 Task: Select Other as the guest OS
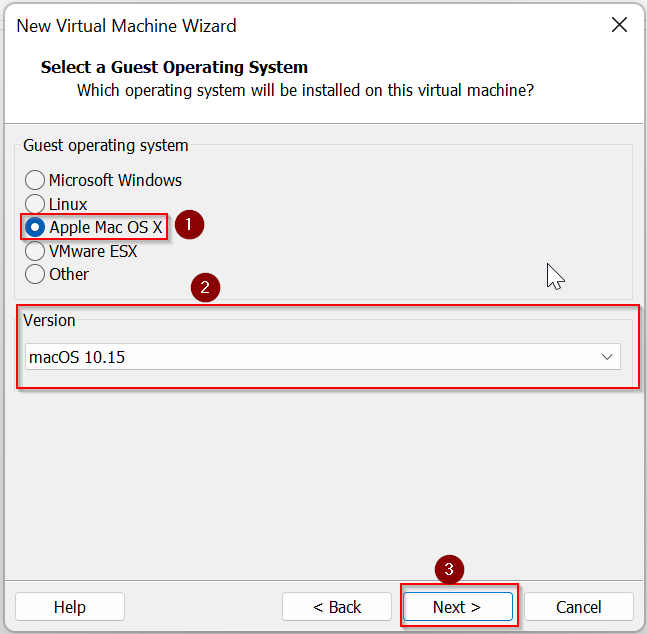coord(36,274)
